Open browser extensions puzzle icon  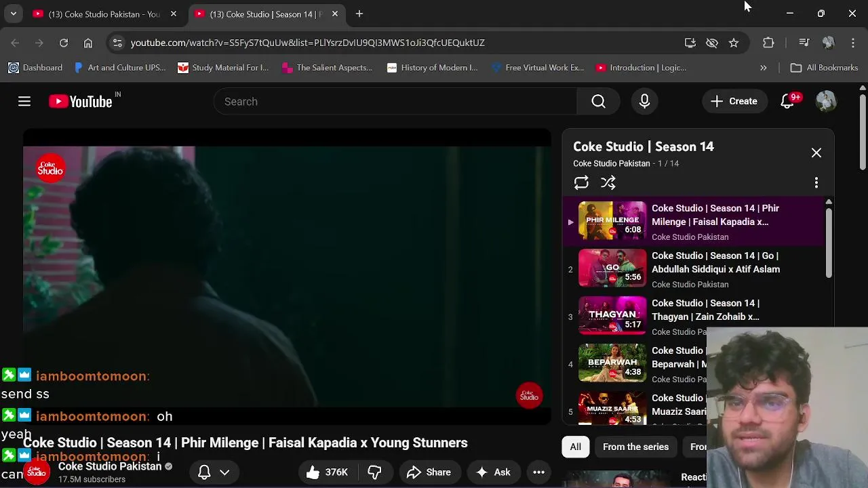(x=768, y=43)
